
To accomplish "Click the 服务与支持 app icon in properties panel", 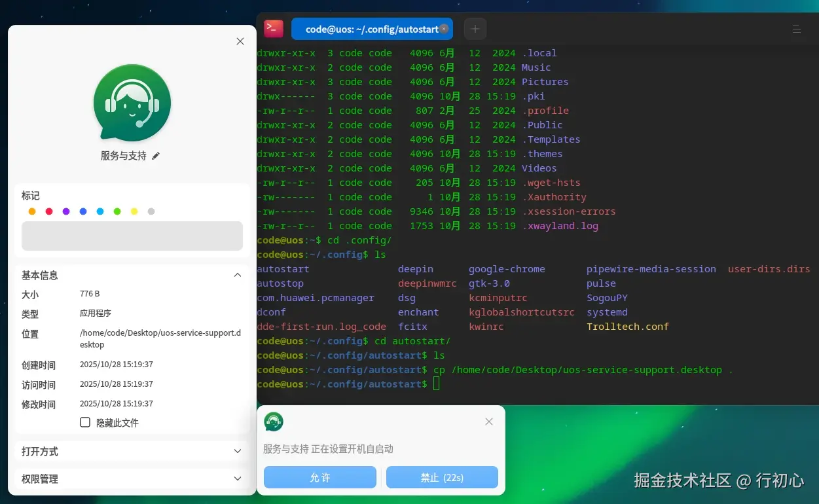I will coord(132,103).
